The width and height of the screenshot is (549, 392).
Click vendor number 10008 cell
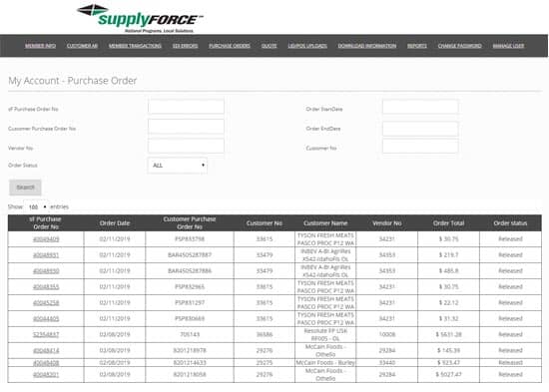(x=387, y=334)
